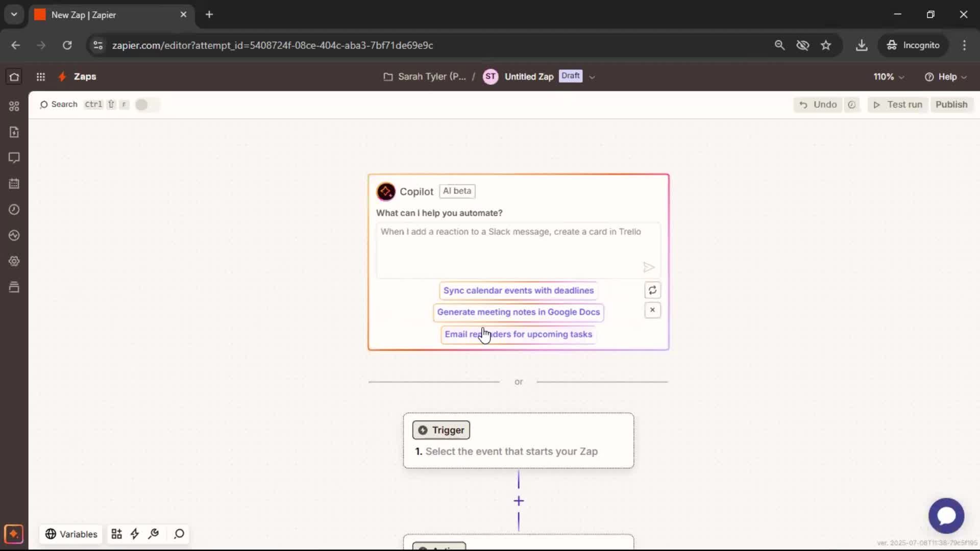Expand the 110% zoom dropdown
This screenshot has width=980, height=551.
(x=889, y=77)
